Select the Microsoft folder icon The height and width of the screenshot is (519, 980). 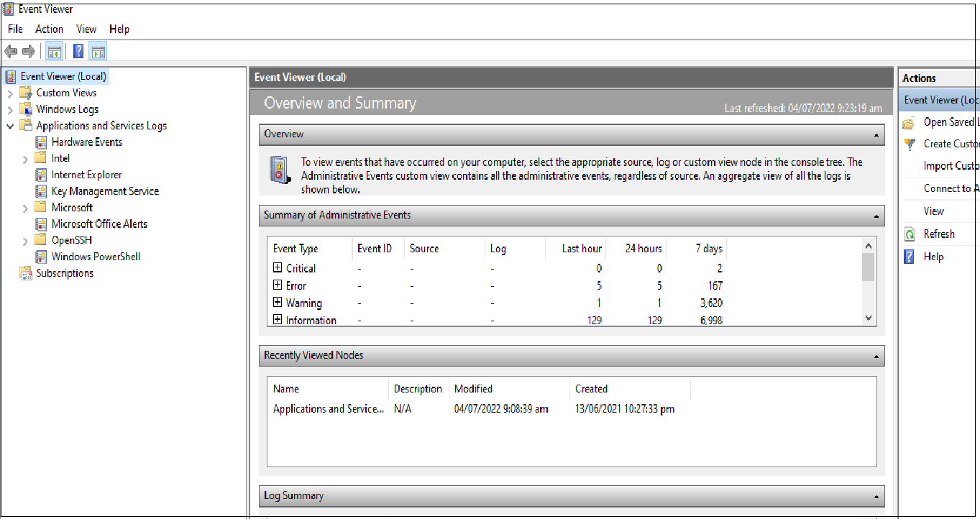pyautogui.click(x=41, y=207)
